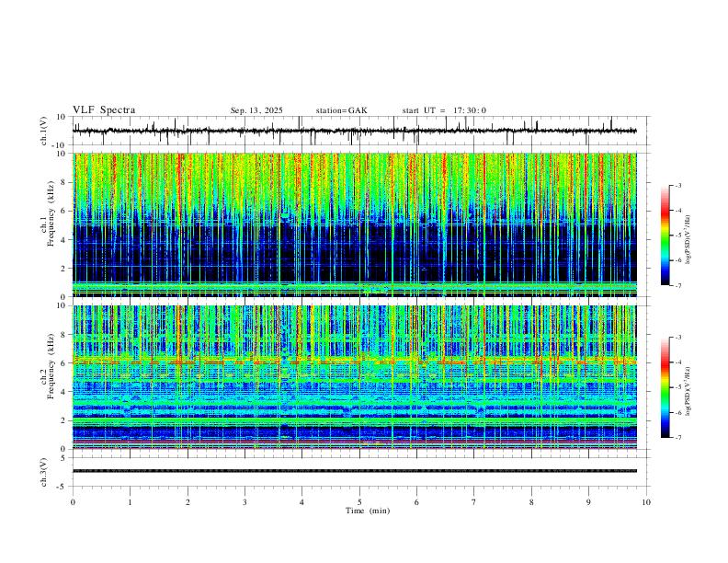Click time axis tick label "6" beneath ch.3
Image resolution: width=728 pixels, height=563 pixels.
416,502
